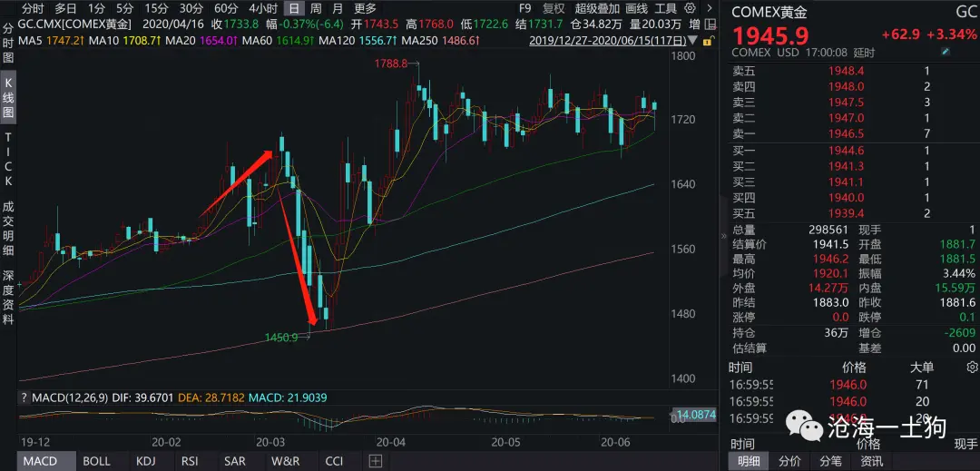The height and width of the screenshot is (471, 980).
Task: Click the 1788.8 high price marker
Action: (390, 64)
